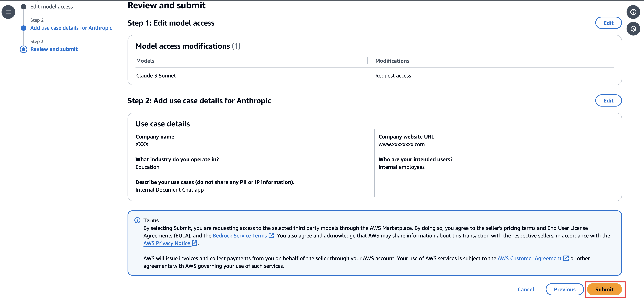Open the info panel icon

click(x=633, y=12)
